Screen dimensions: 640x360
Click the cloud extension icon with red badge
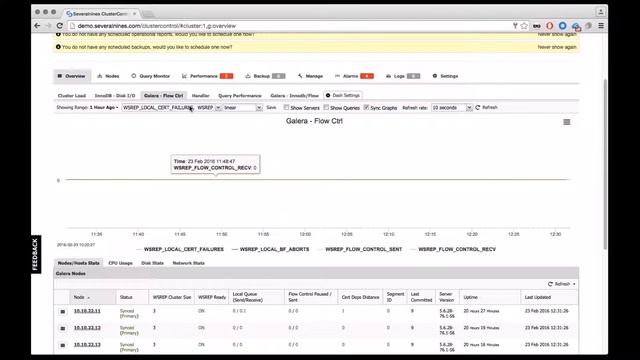(x=576, y=26)
